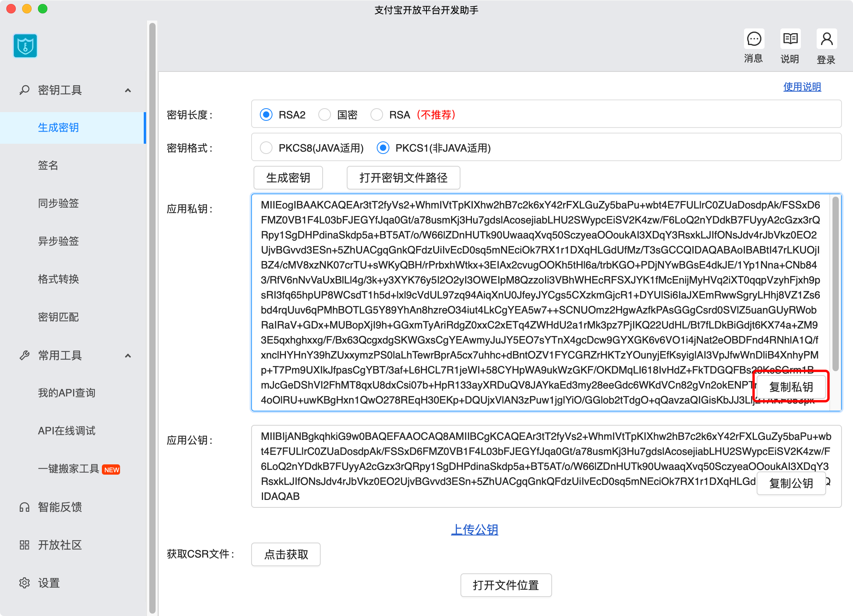853x616 pixels.
Task: Click the key icon beside 密钥工具
Action: (24, 90)
